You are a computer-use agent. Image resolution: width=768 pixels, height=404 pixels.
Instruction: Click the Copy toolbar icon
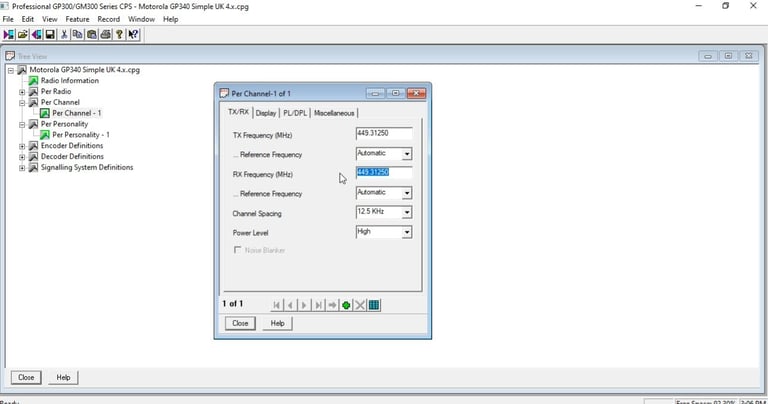click(x=78, y=34)
